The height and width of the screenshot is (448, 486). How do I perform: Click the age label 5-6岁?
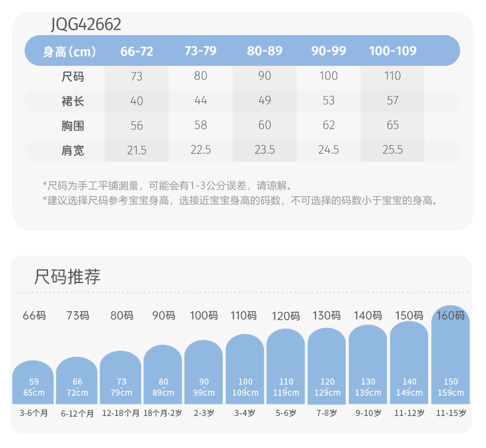click(x=286, y=414)
